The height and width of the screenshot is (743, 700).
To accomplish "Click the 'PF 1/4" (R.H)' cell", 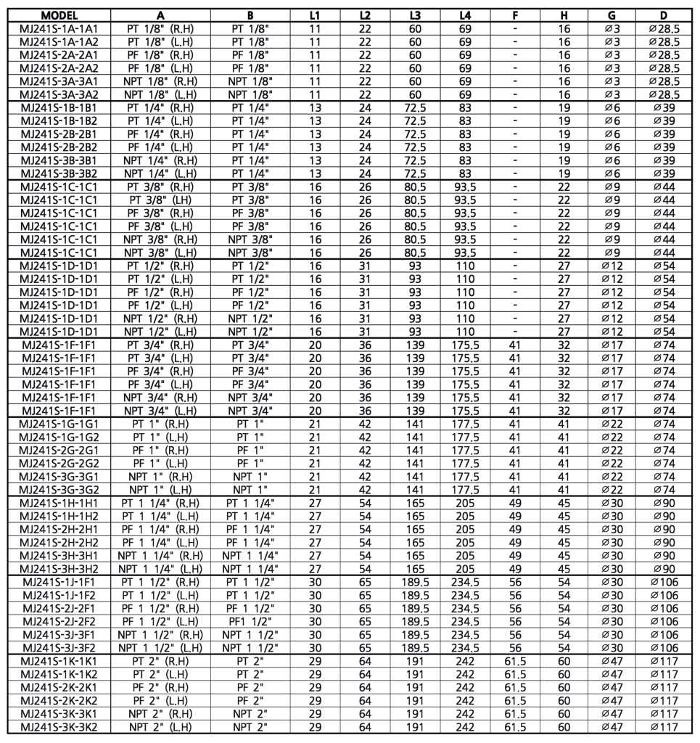I will [x=160, y=134].
